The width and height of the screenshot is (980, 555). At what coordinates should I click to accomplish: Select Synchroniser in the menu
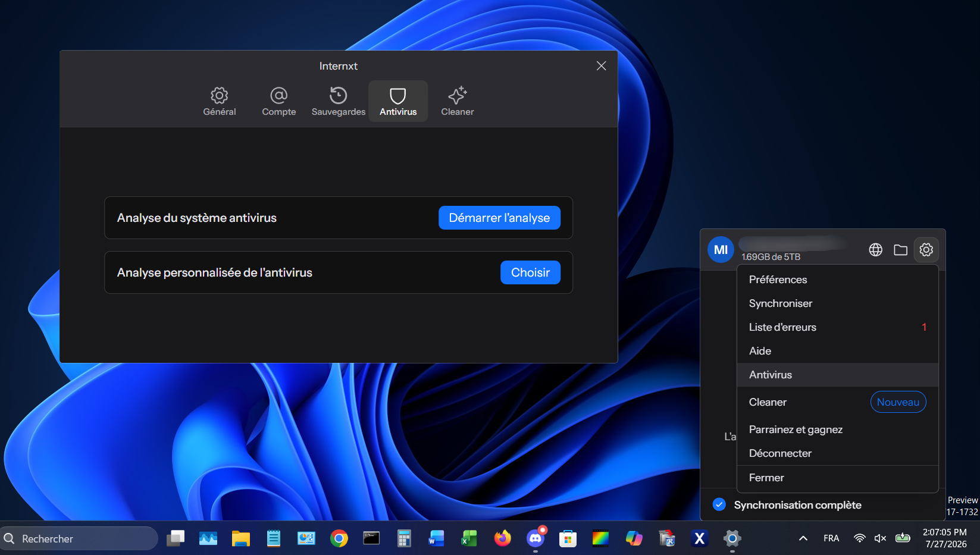point(837,303)
